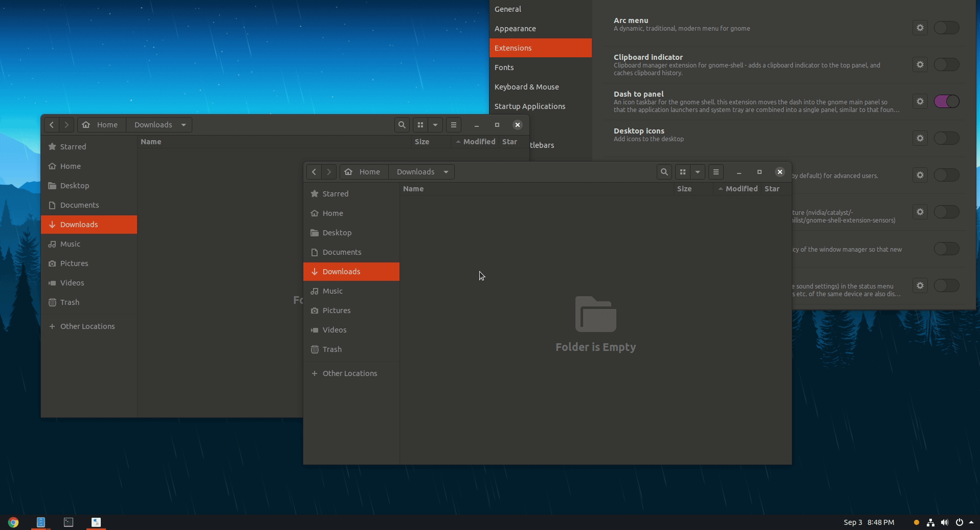Viewport: 980px width, 530px height.
Task: Open Pictures in back window sidebar
Action: point(88,263)
